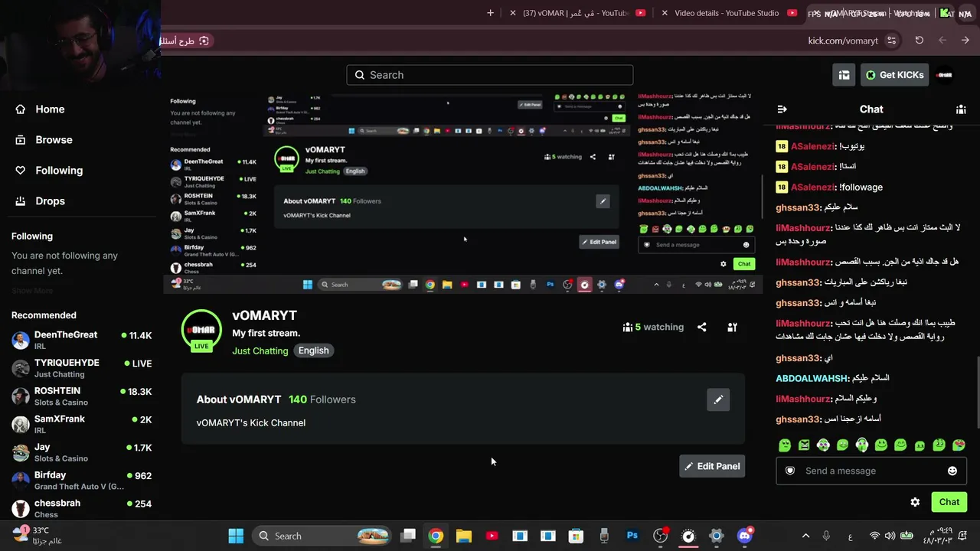Click the ghssan33 username in the last chat message
980x551 pixels.
point(798,419)
